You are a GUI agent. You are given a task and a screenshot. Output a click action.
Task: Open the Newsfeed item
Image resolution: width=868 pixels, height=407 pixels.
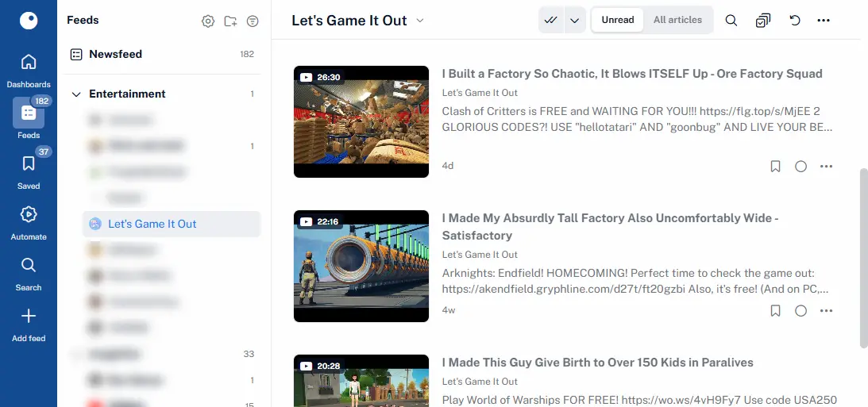click(162, 54)
